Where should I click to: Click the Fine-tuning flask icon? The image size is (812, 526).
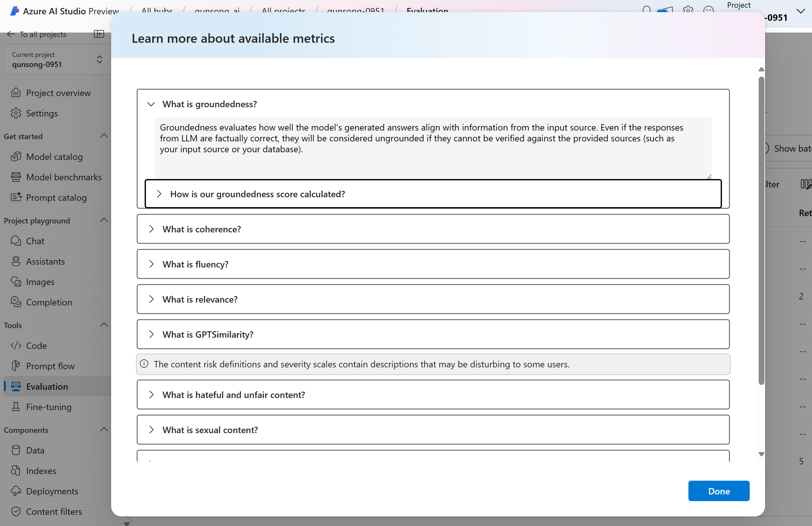(x=16, y=407)
